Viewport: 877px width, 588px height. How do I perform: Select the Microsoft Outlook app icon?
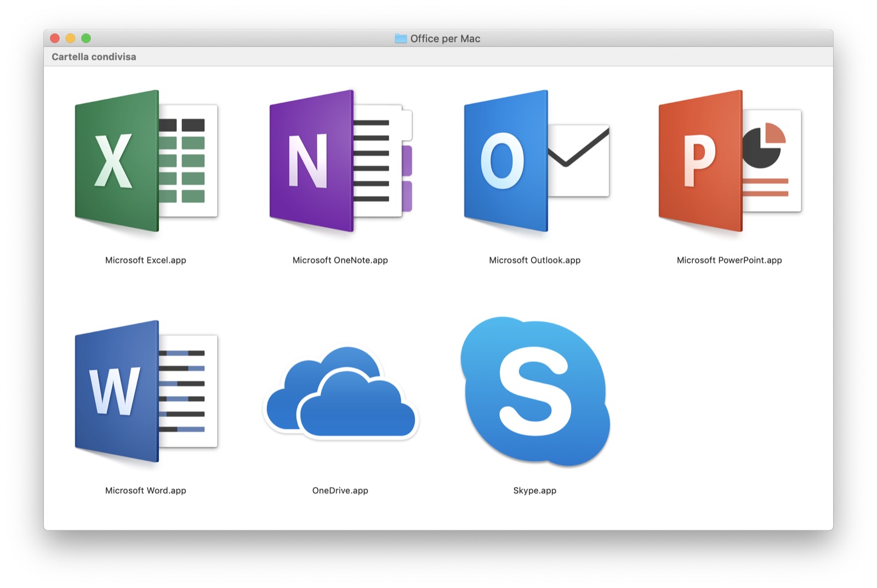[536, 161]
